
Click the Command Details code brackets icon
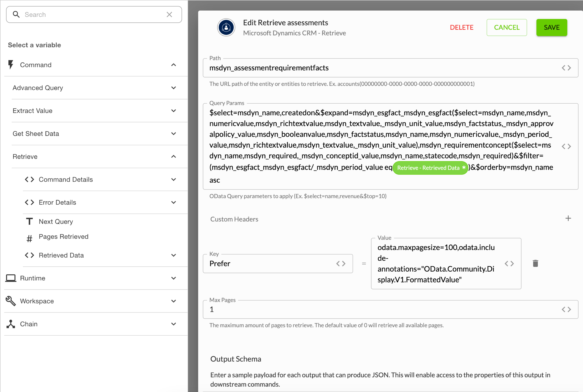pos(29,180)
